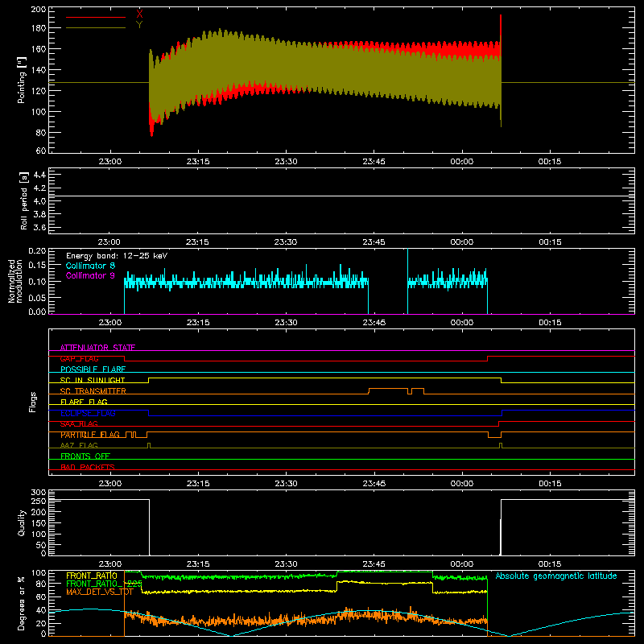Click the red X legend line sample
Image resolution: width=644 pixels, height=644 pixels.
(x=96, y=17)
